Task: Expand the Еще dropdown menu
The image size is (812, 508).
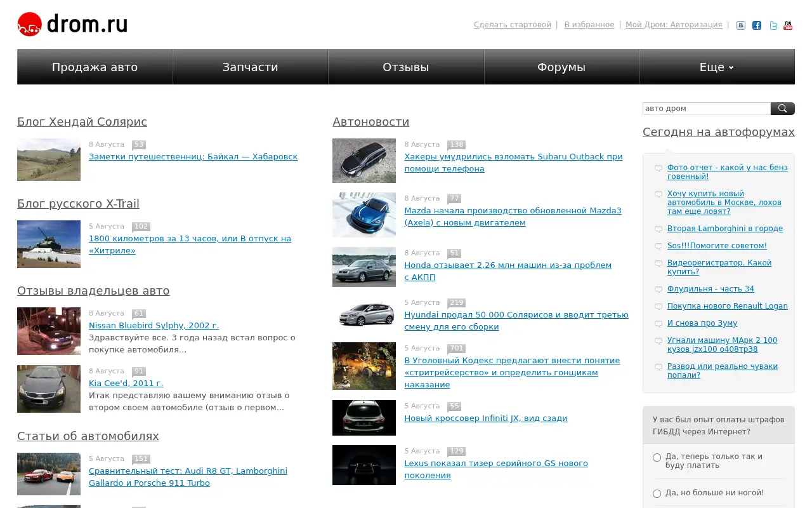Action: coord(717,67)
